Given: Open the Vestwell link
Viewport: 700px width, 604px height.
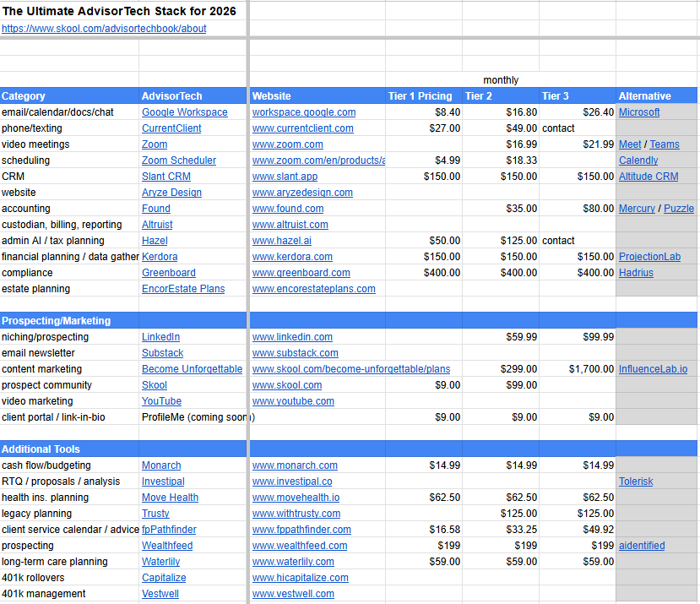Looking at the screenshot, I should (160, 594).
